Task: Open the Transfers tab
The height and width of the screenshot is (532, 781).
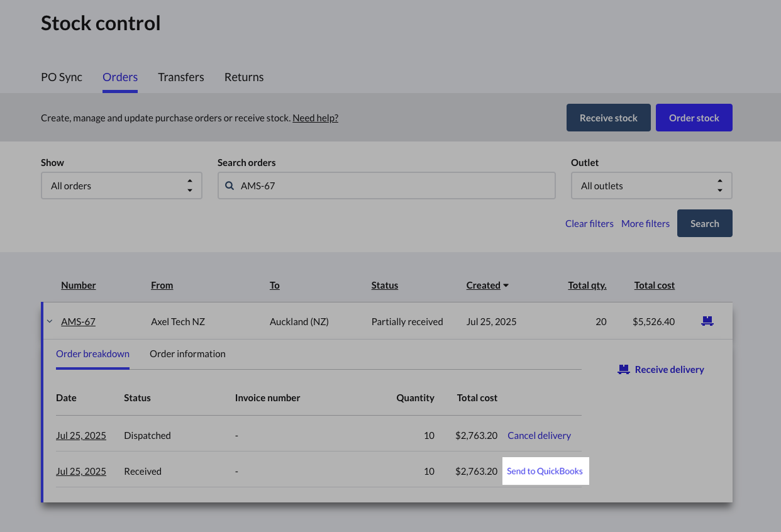Action: tap(181, 77)
